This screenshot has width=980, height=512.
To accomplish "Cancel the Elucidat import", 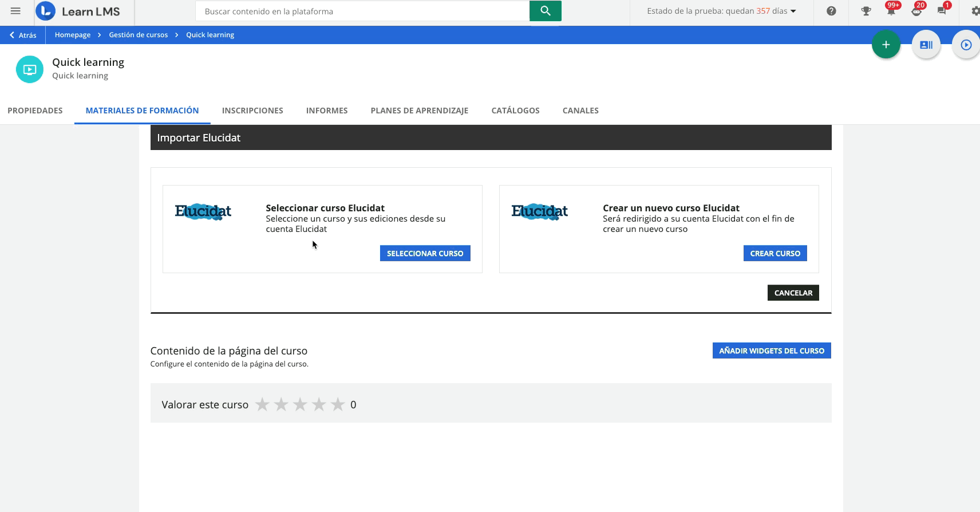I will click(x=793, y=293).
